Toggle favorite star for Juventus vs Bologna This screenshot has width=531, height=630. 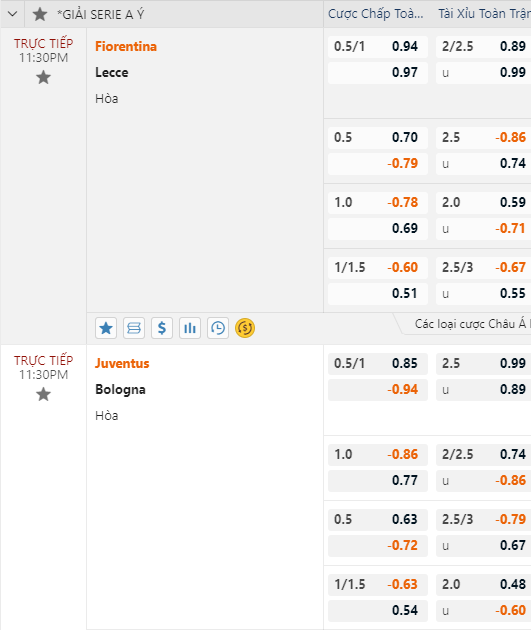pos(43,394)
